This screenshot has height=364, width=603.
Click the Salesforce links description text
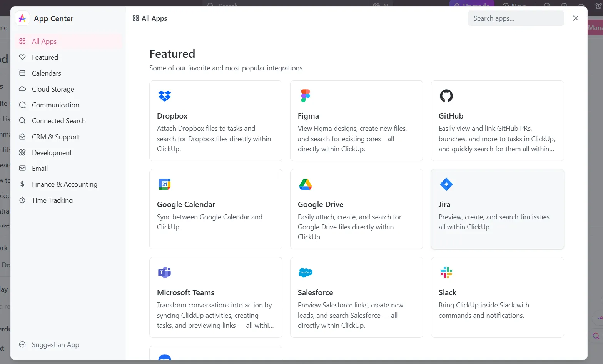tap(351, 315)
